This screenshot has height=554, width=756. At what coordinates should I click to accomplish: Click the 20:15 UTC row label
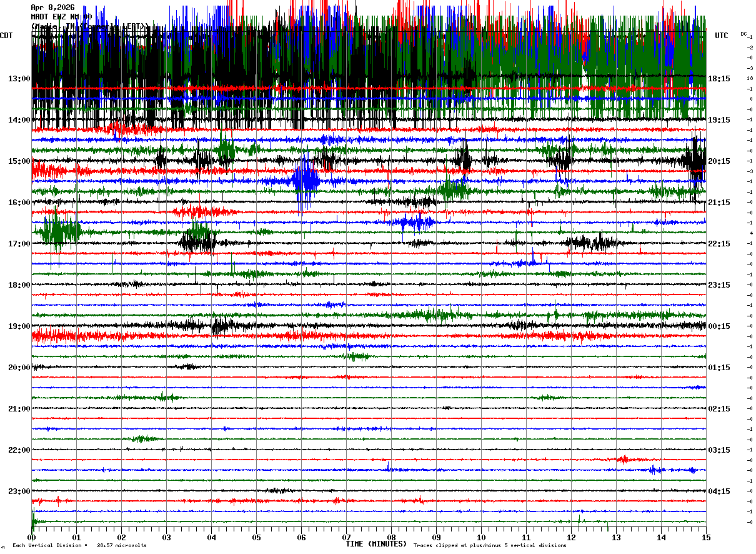(719, 161)
